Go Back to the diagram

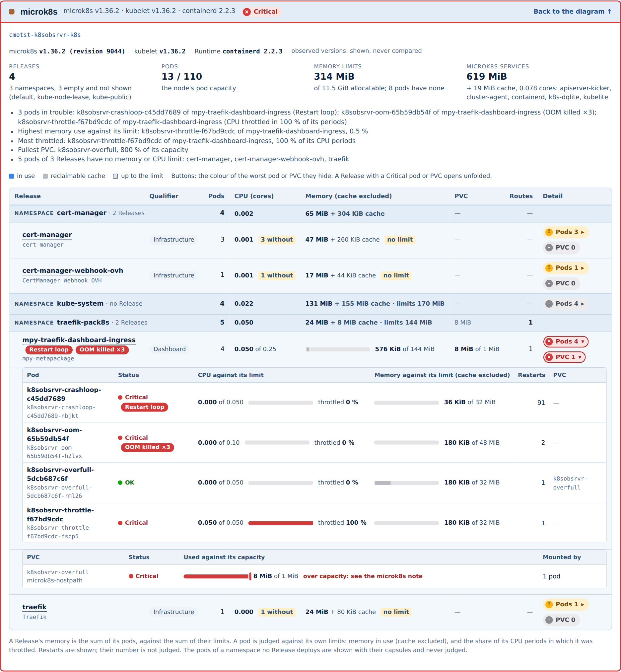(x=572, y=11)
